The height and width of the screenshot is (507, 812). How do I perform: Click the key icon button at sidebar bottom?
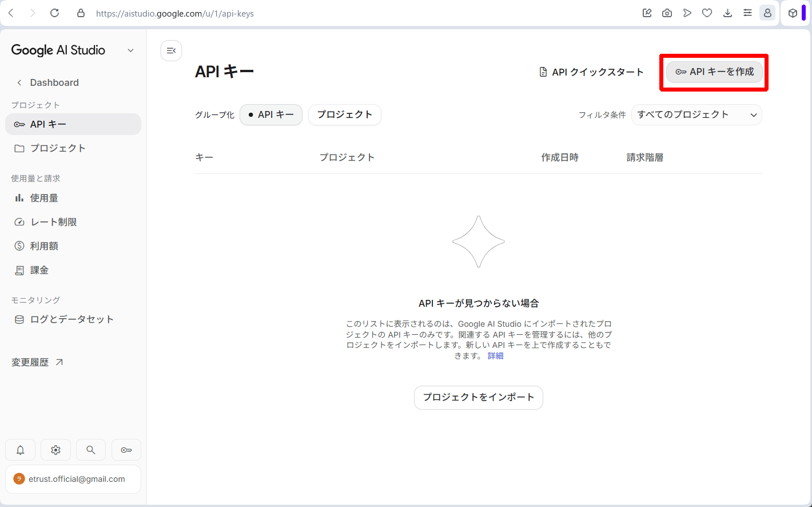[126, 450]
